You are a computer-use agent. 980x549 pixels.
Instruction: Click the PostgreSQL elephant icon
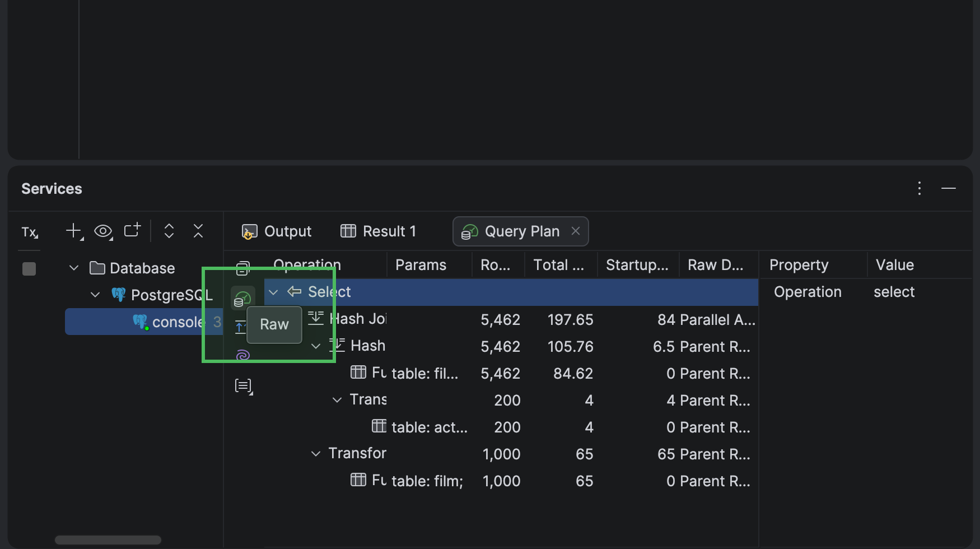[x=118, y=294]
